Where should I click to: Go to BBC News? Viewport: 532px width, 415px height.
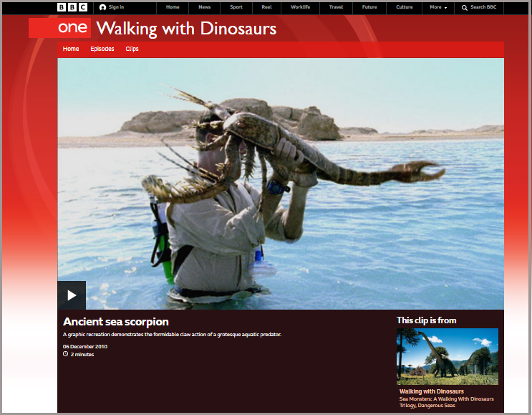pos(204,7)
